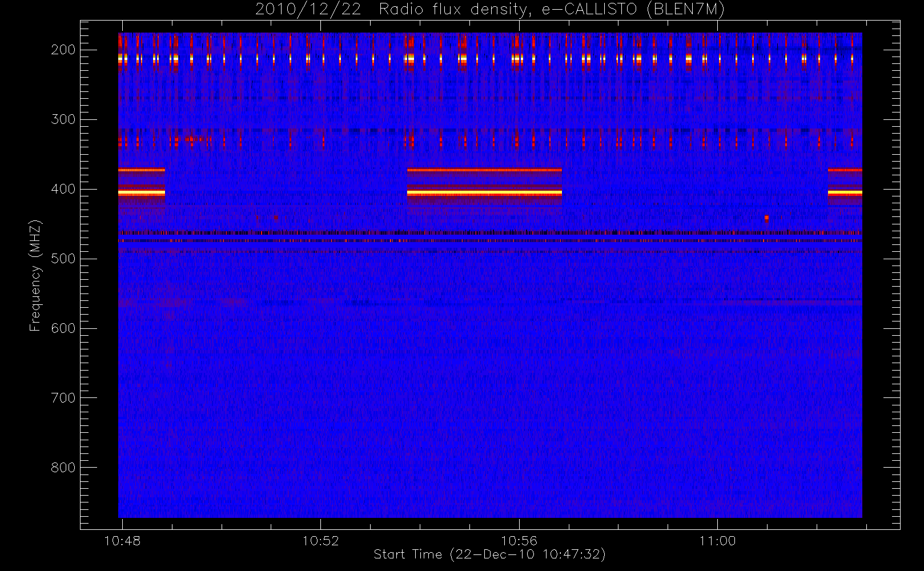The width and height of the screenshot is (924, 571).
Task: Click the "10:48" time tick label
Action: click(x=122, y=541)
